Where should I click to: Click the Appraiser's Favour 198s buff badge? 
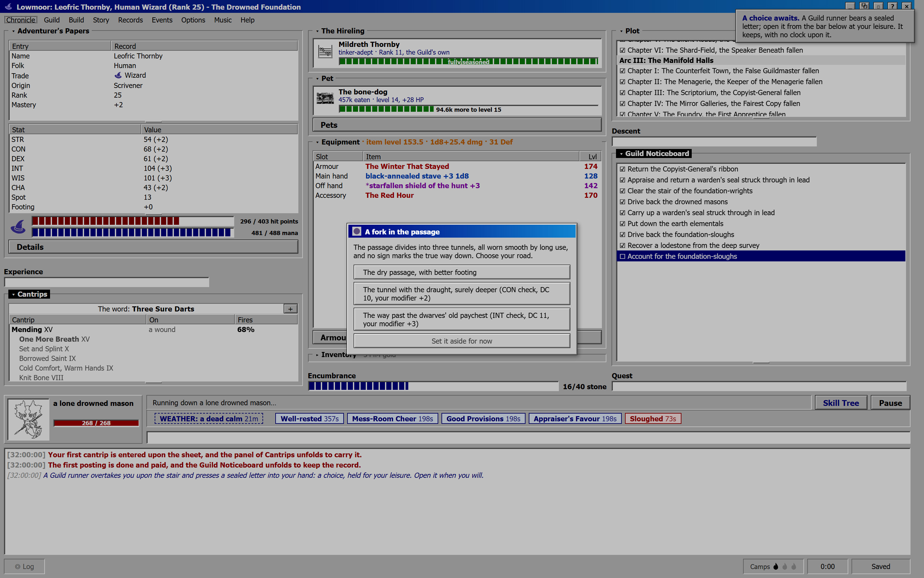575,419
